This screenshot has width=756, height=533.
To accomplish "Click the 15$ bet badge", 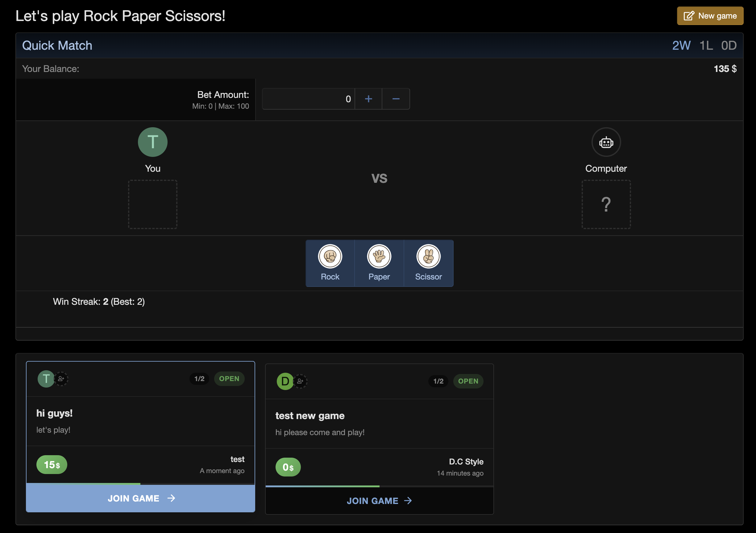I will click(51, 464).
